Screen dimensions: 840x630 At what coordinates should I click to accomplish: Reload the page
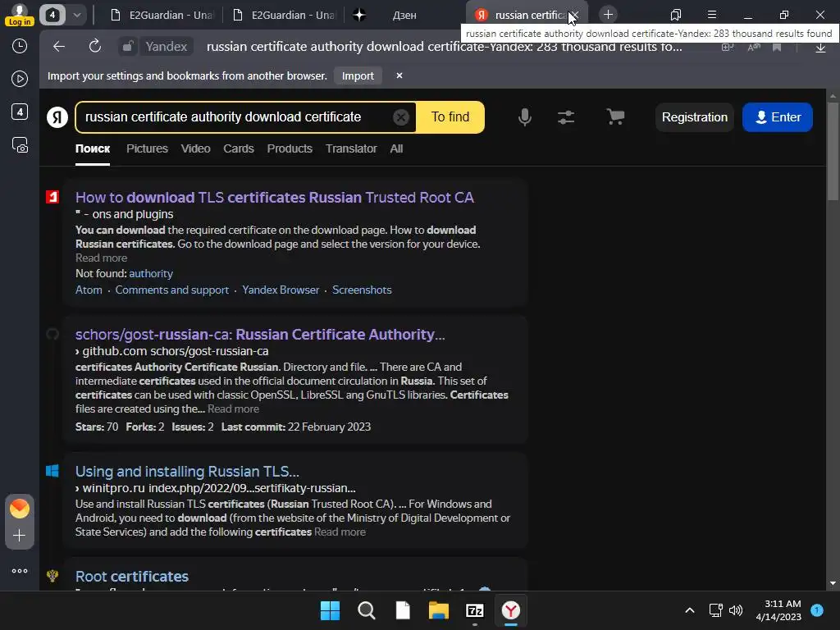(x=95, y=47)
